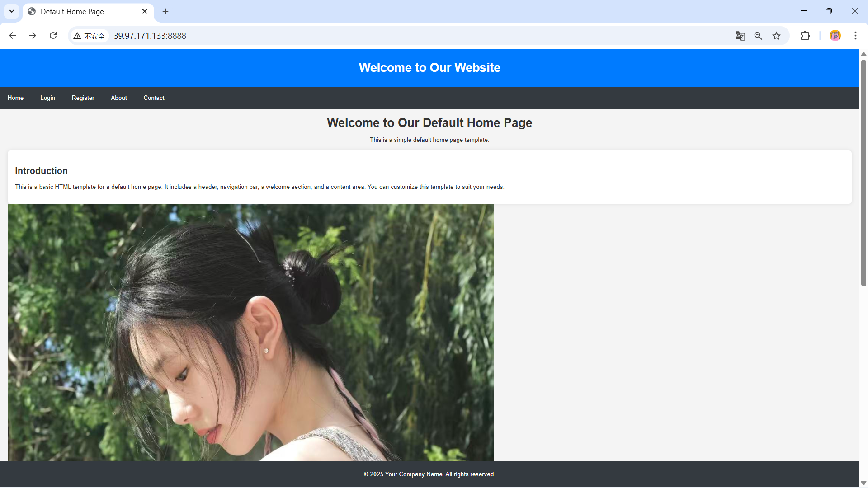
Task: Reload the current page
Action: pyautogui.click(x=53, y=36)
